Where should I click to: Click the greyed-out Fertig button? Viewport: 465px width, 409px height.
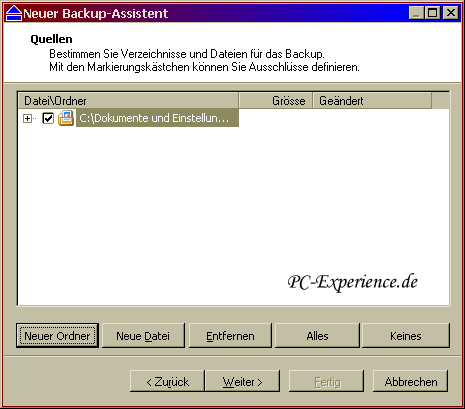point(327,381)
